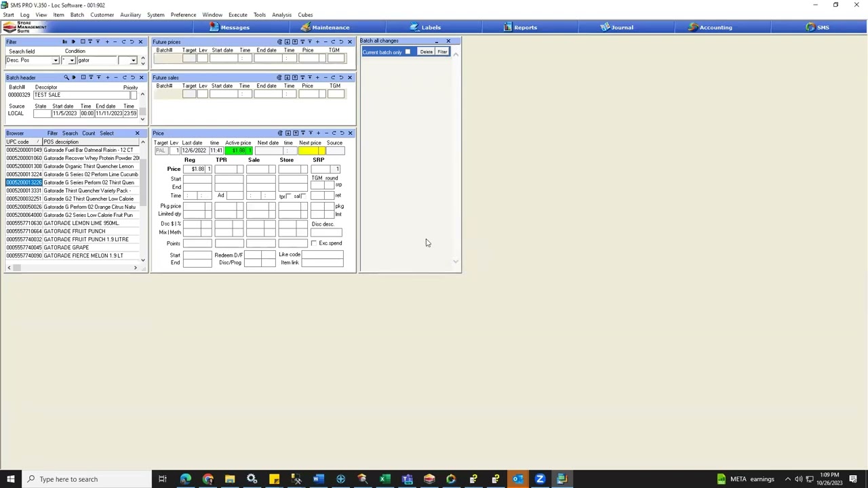Screen dimensions: 868x488
Task: Open the Search field dropdown
Action: (x=56, y=60)
